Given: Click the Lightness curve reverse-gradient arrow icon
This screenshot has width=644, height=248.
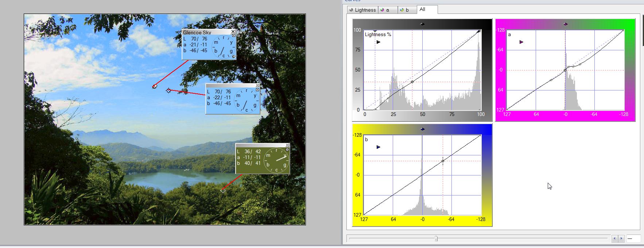Looking at the screenshot, I should [x=422, y=24].
